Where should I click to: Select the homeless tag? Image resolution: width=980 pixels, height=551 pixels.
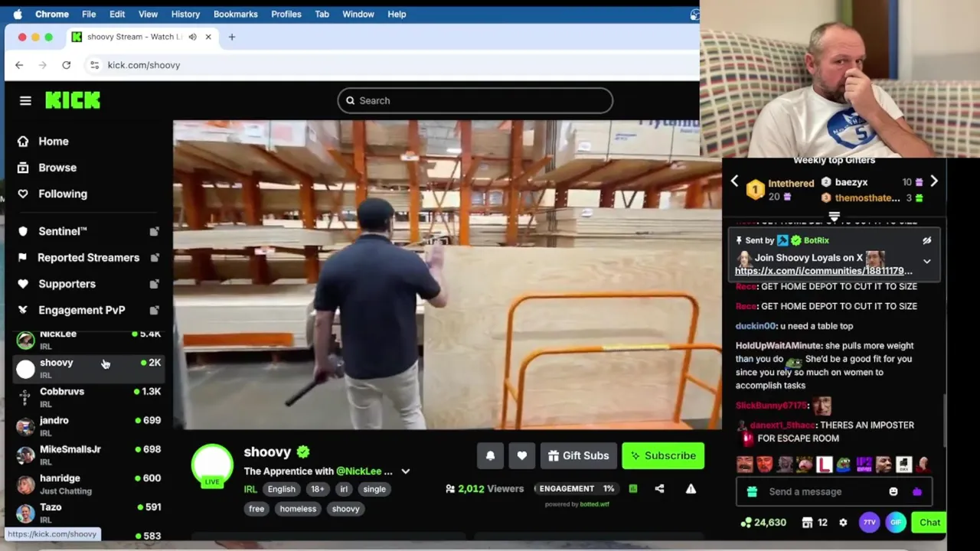pos(298,509)
